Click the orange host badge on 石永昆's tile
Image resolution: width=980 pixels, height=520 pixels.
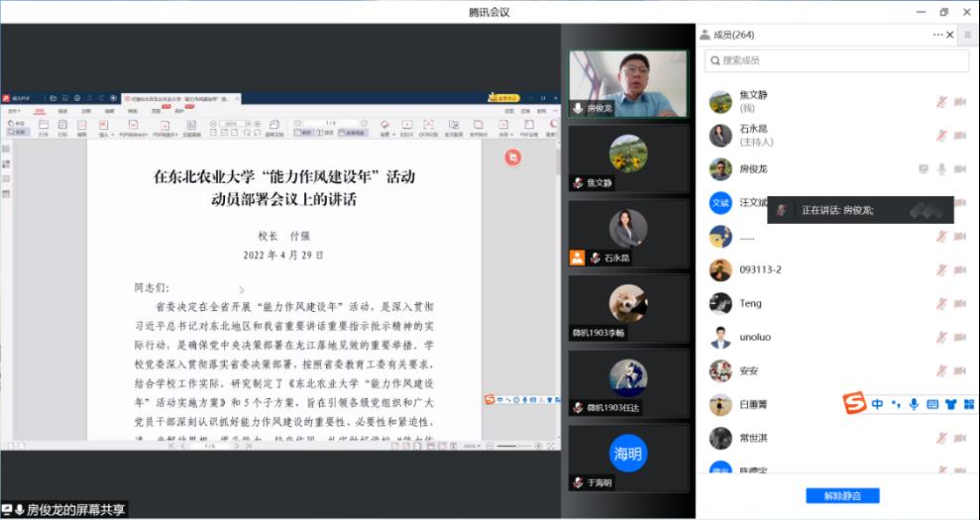pyautogui.click(x=577, y=258)
